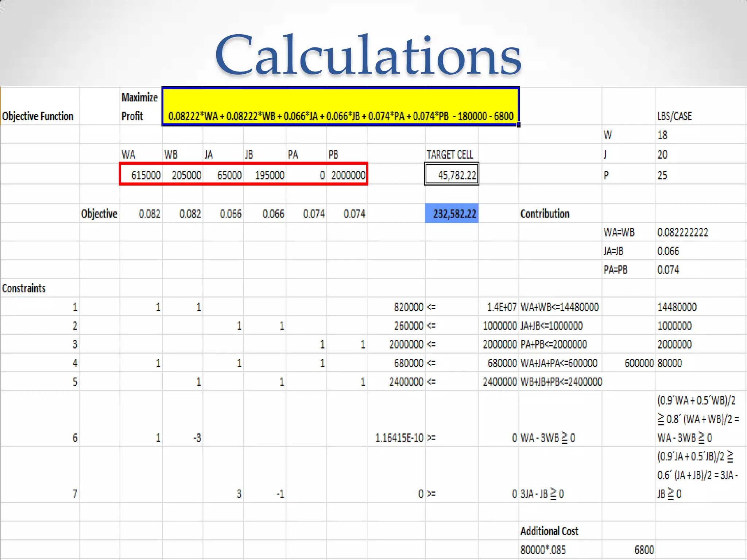The image size is (747, 560).
Task: Select the 3JA - JB ≥ 0 constraint text
Action: click(x=542, y=494)
